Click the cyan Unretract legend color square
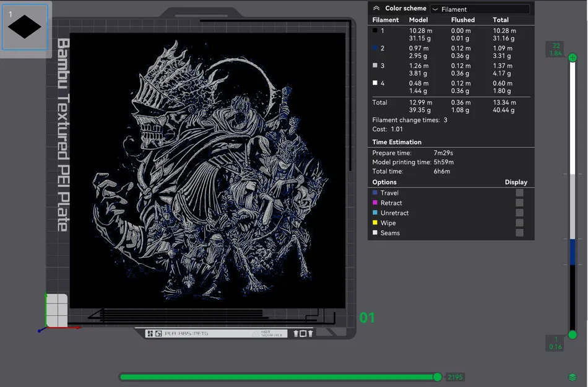The height and width of the screenshot is (387, 588). coord(374,212)
